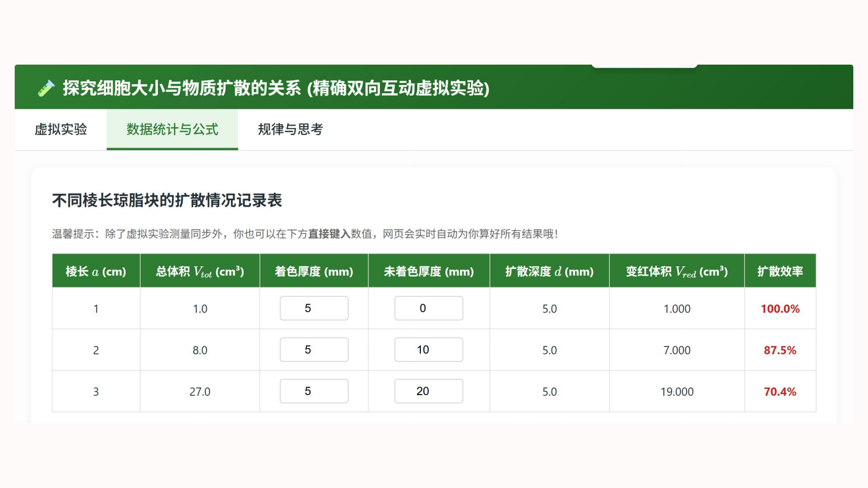Click the edge length cell with value 3

click(96, 392)
